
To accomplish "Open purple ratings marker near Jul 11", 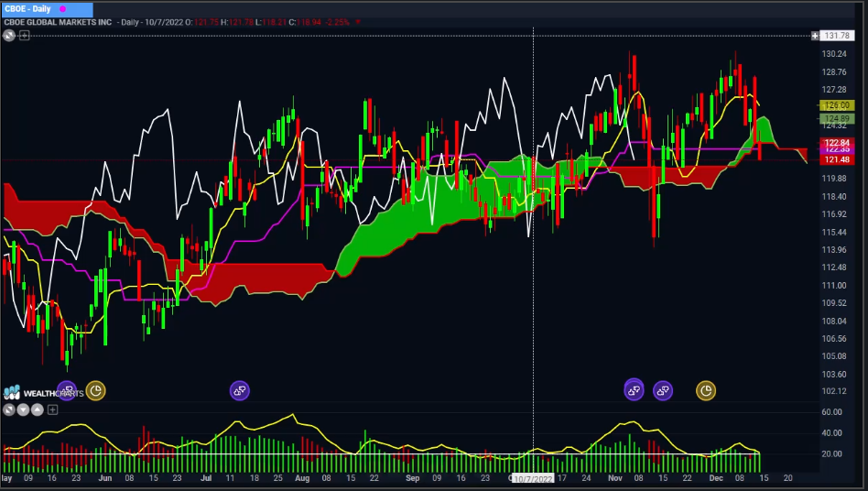I will [240, 391].
